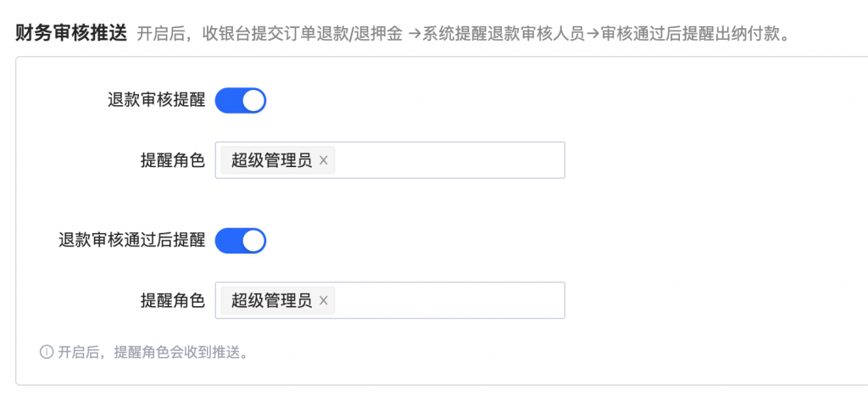
Task: Click arrow before 审核通过后提醒出纳付款
Action: point(593,36)
